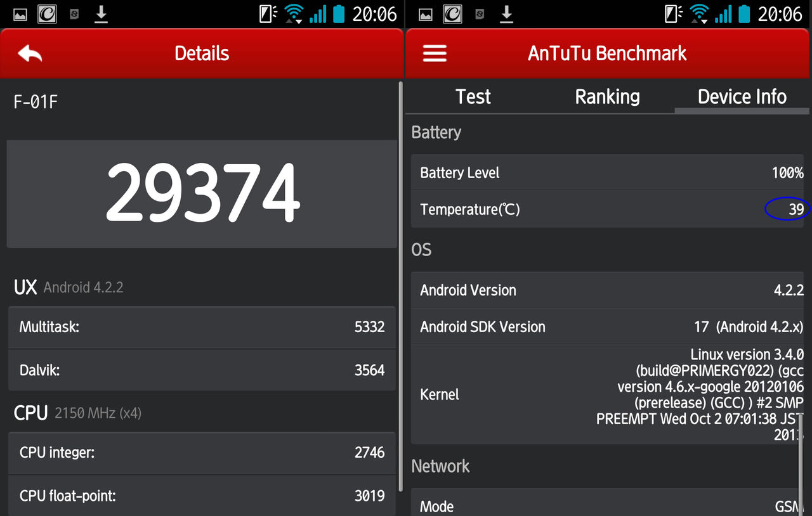This screenshot has width=812, height=516.
Task: Select the Android SDK Version label
Action: click(483, 327)
